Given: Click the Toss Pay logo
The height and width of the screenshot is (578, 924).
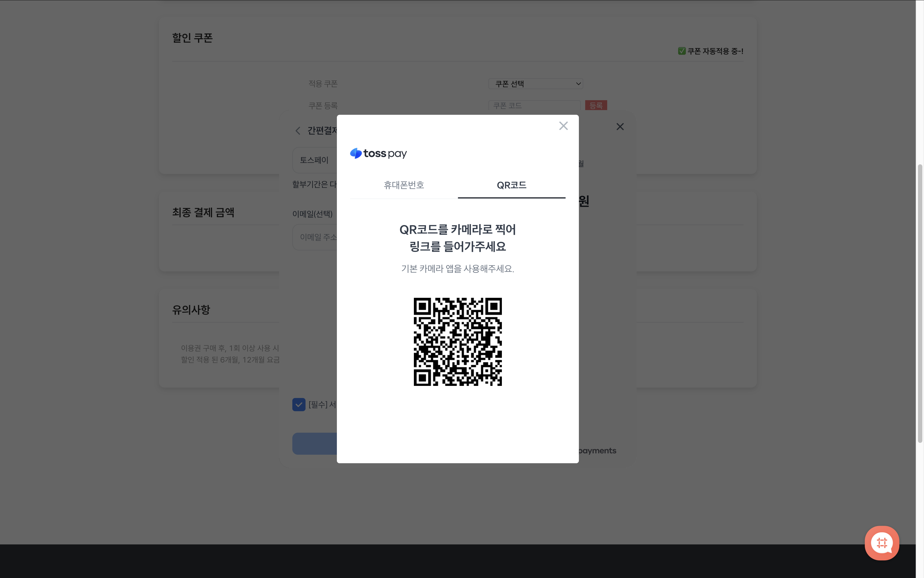Looking at the screenshot, I should pos(378,153).
